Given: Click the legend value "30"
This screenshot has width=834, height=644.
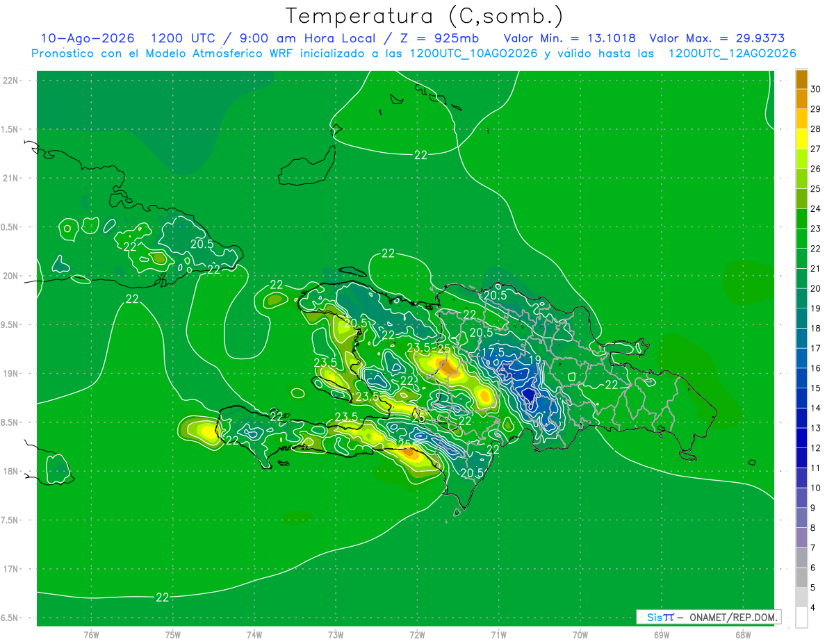Looking at the screenshot, I should tap(816, 89).
